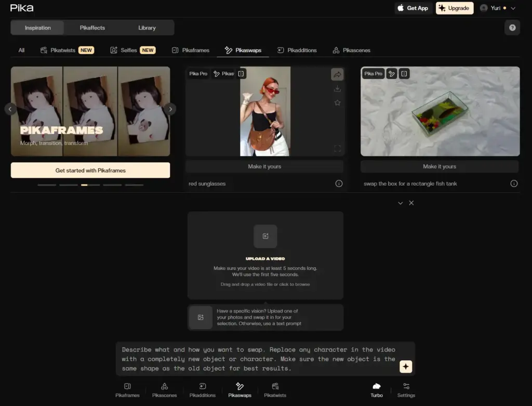Switch to the Pikaffects tab
Viewport: 532px width, 406px height.
click(92, 28)
